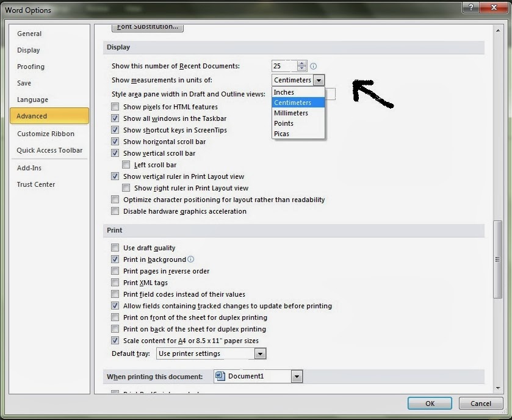
Task: Collapse the measurement units dropdown arrow
Action: (319, 80)
